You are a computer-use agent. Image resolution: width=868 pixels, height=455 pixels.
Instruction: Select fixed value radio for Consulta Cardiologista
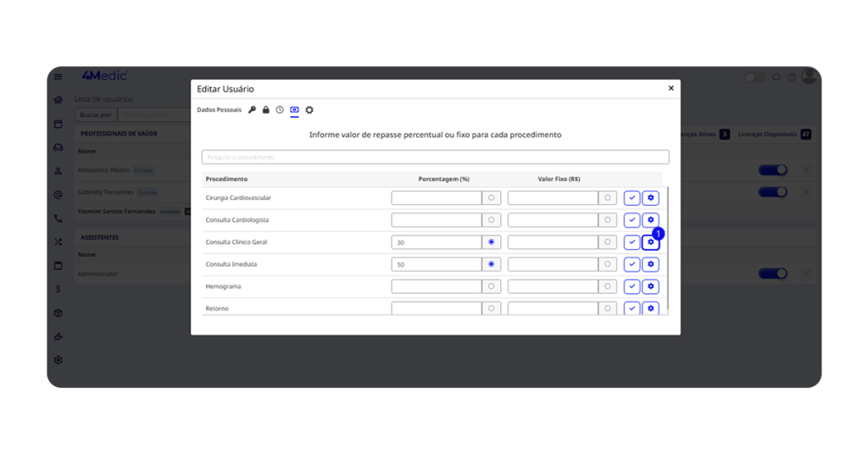pyautogui.click(x=607, y=220)
